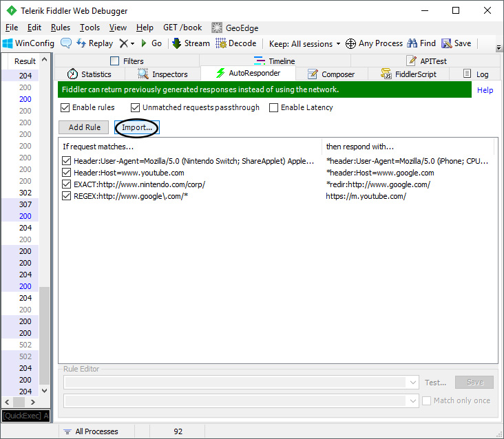Image resolution: width=504 pixels, height=439 pixels.
Task: Click the then respond with column header
Action: coord(408,147)
